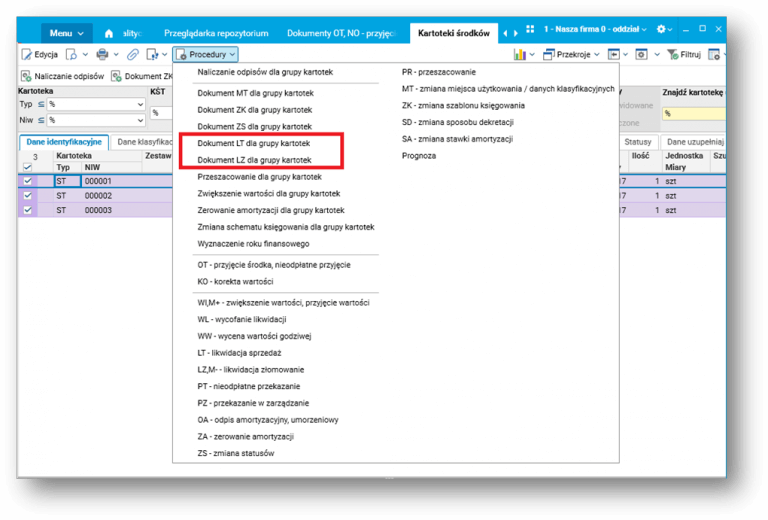
Task: Select Dokument LT dla grupy kartotek
Action: (x=254, y=143)
